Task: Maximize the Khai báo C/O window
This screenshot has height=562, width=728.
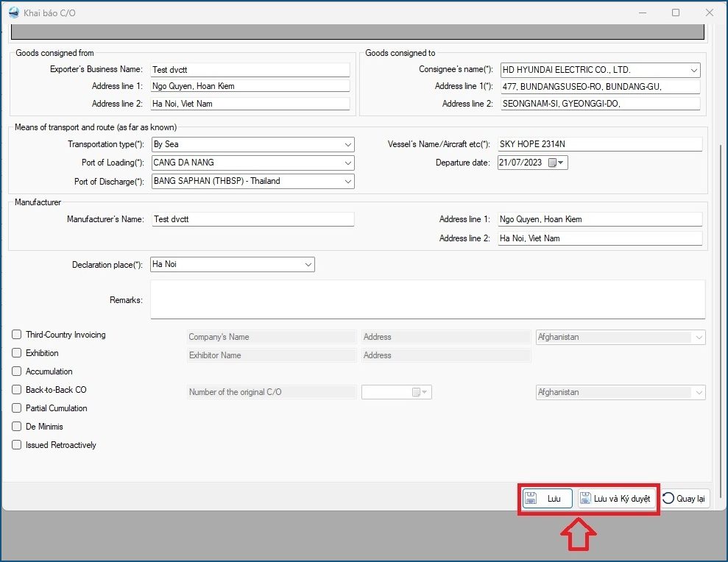Action: coord(676,13)
